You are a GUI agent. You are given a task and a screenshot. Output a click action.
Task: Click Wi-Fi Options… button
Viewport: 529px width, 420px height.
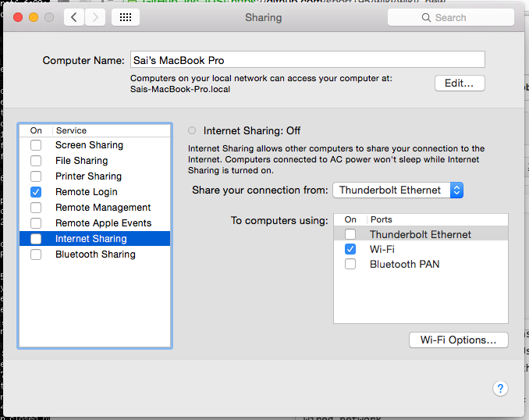[459, 340]
